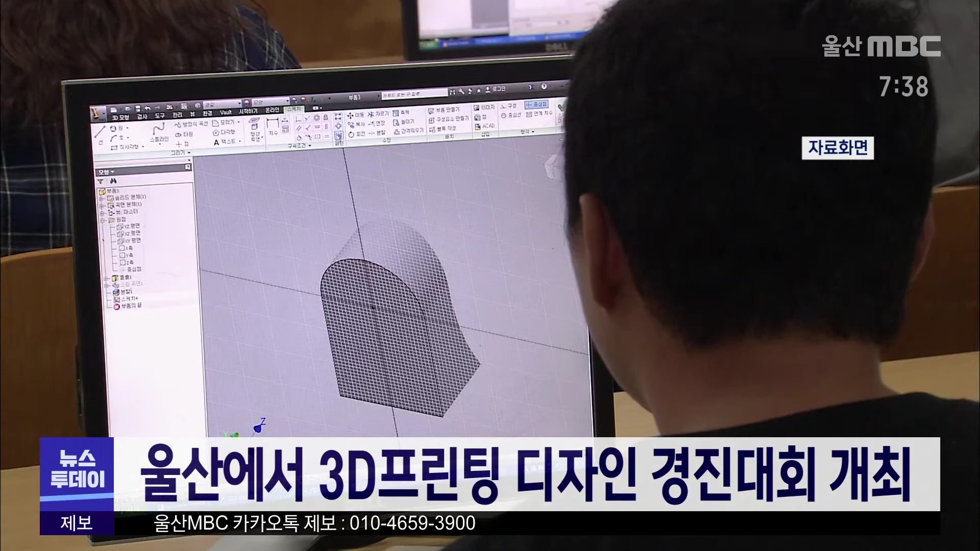
Task: Select the Move (이동) modify tool
Action: click(x=356, y=115)
